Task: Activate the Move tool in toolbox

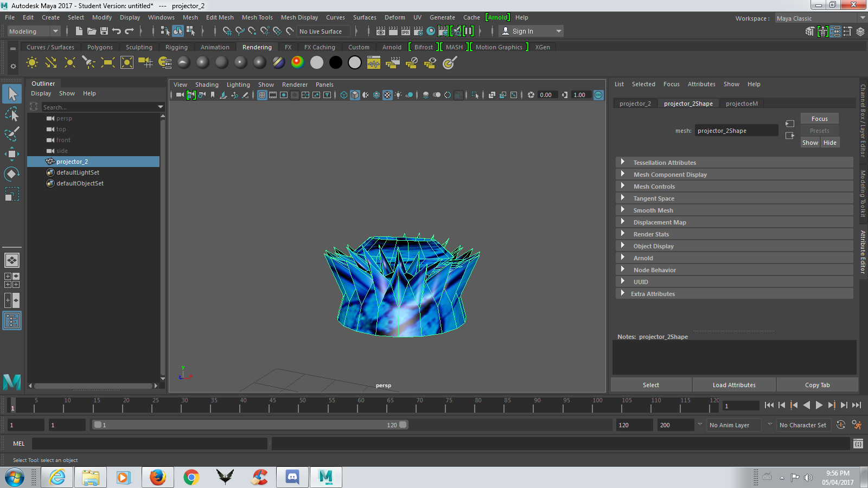Action: (x=12, y=154)
